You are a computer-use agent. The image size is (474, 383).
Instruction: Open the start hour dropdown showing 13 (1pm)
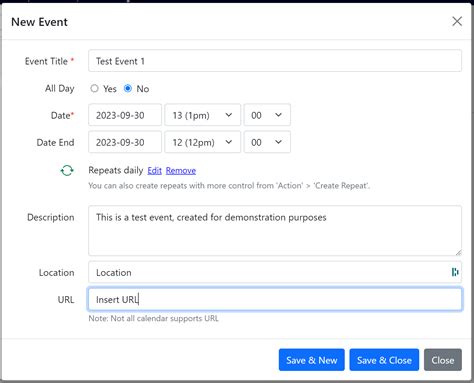(203, 115)
